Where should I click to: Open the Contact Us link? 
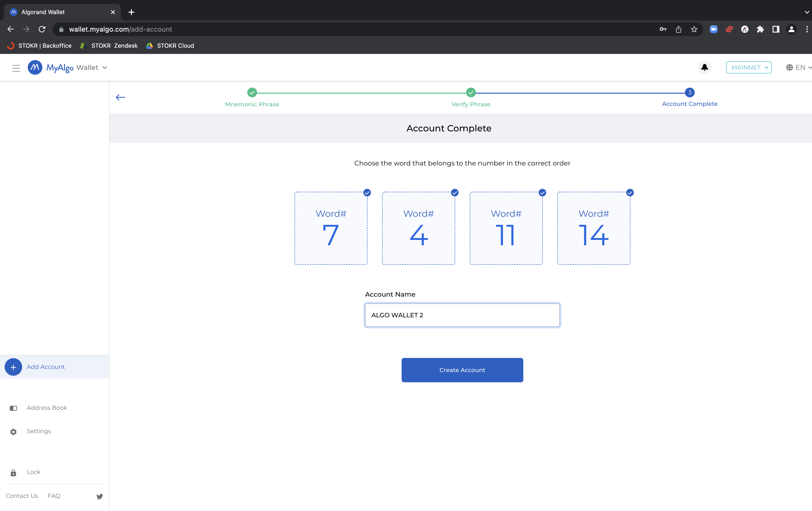(22, 496)
